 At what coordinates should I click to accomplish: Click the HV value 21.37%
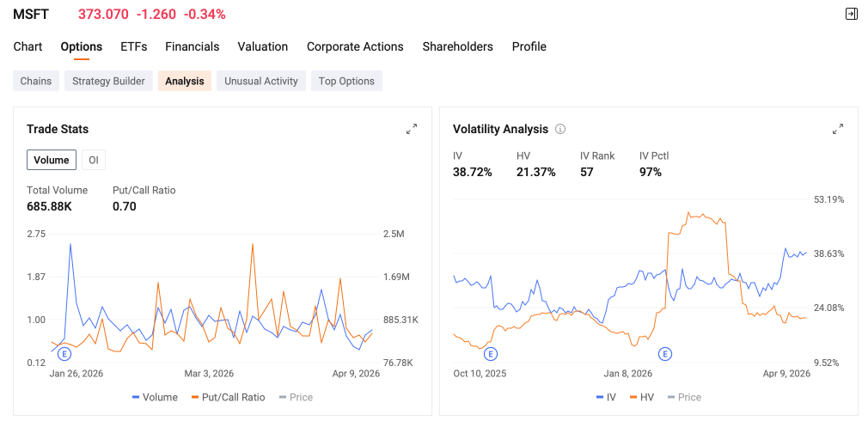tap(536, 172)
